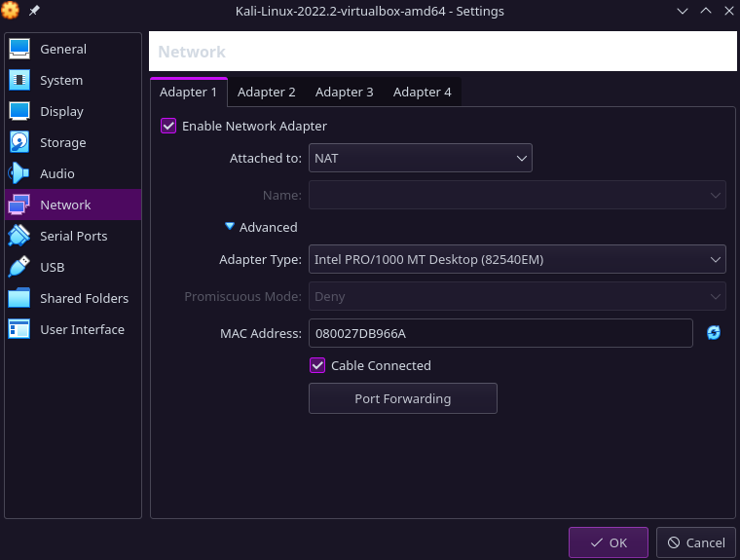Select the Audio settings label
The height and width of the screenshot is (560, 740).
pyautogui.click(x=57, y=173)
